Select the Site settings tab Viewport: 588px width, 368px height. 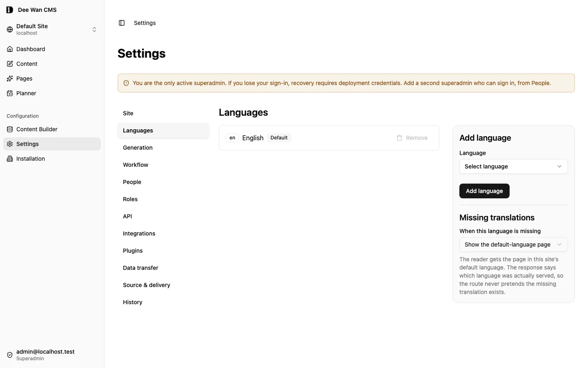coord(163,113)
